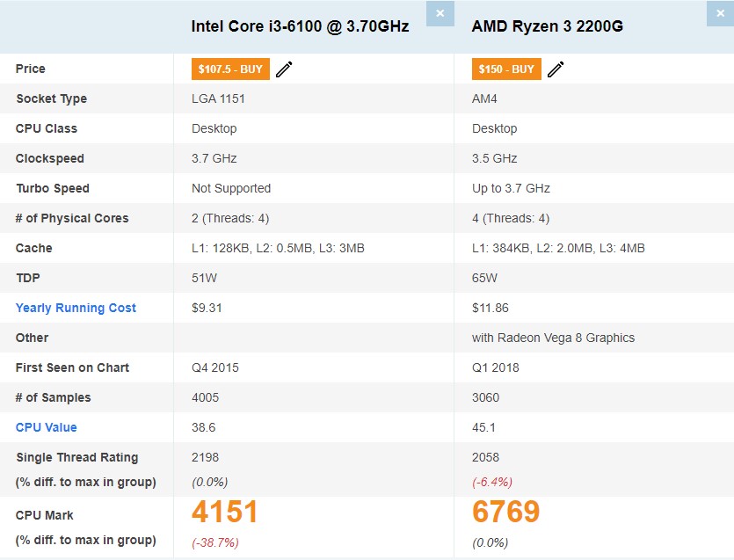Click the Not Supported turbo speed cell
This screenshot has height=560, width=734.
(231, 188)
